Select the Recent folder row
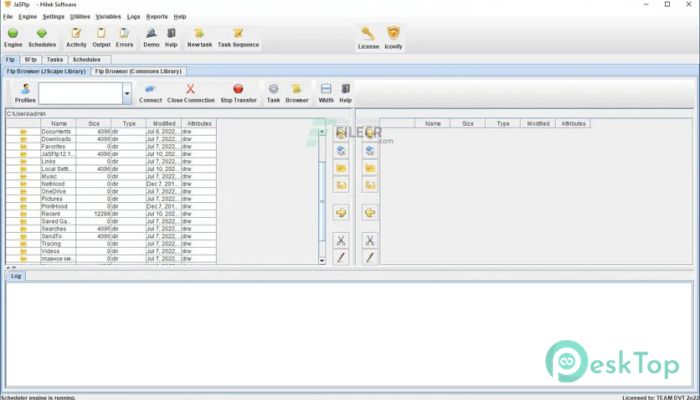The image size is (700, 400). (x=111, y=214)
